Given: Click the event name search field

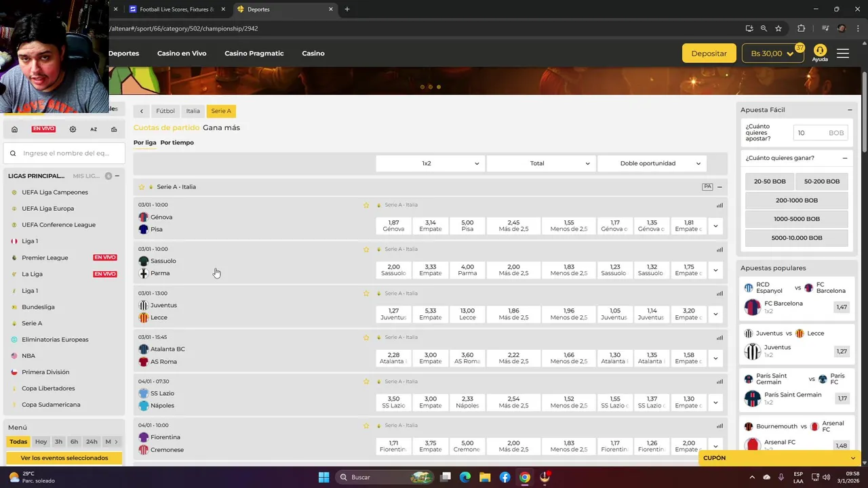Looking at the screenshot, I should pos(64,153).
